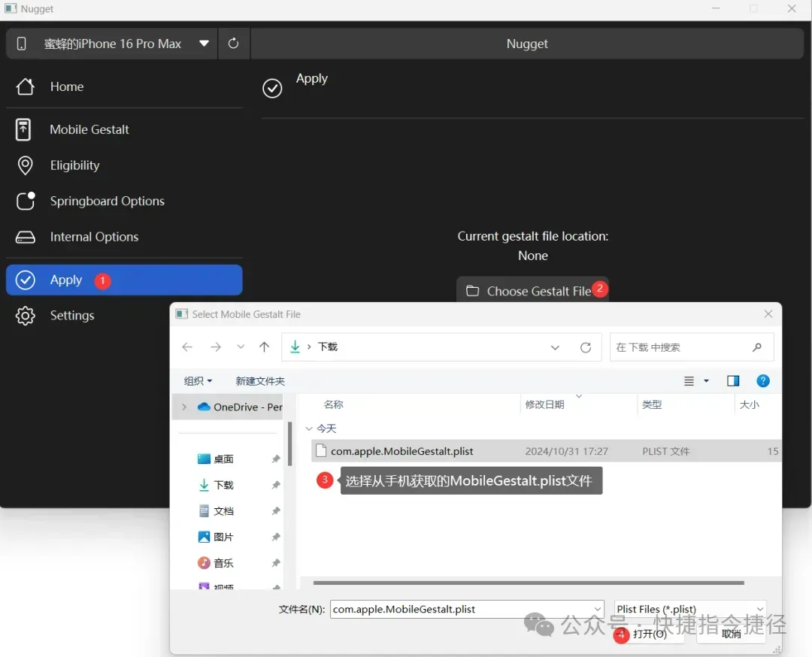Expand the OneDrive tree node
The width and height of the screenshot is (812, 657).
point(184,407)
